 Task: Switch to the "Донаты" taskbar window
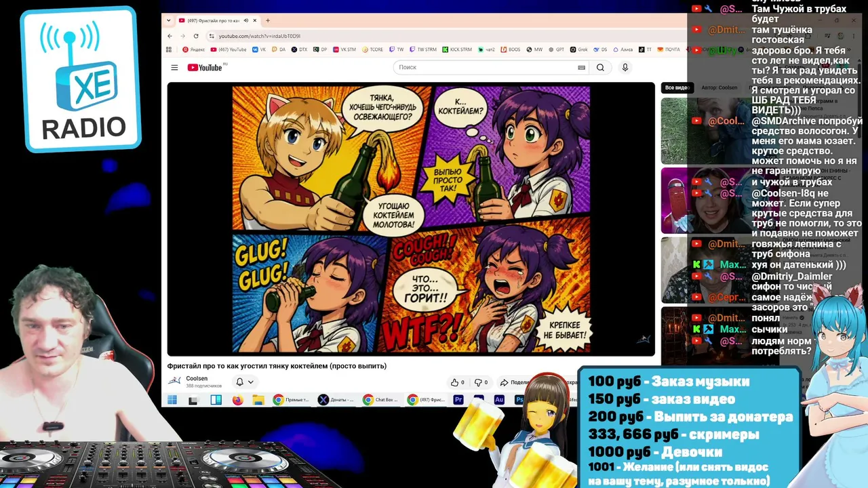pos(336,400)
